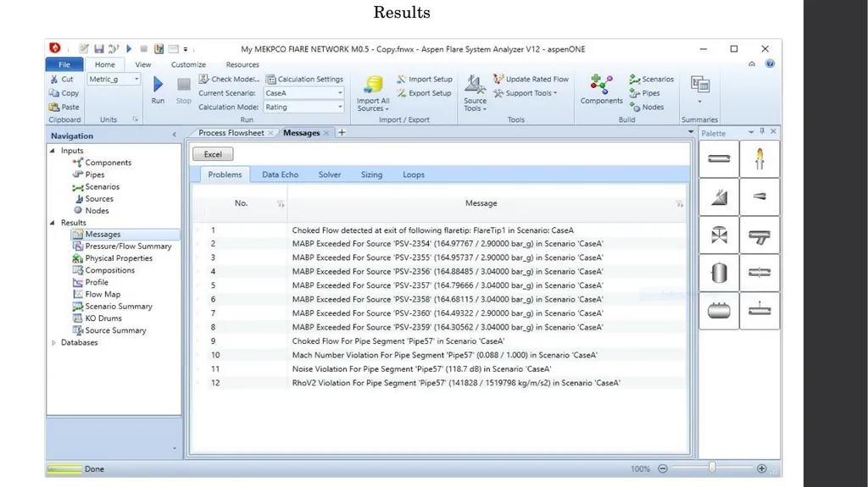This screenshot has width=868, height=487.
Task: Click the Cut scissors icon
Action: click(54, 79)
